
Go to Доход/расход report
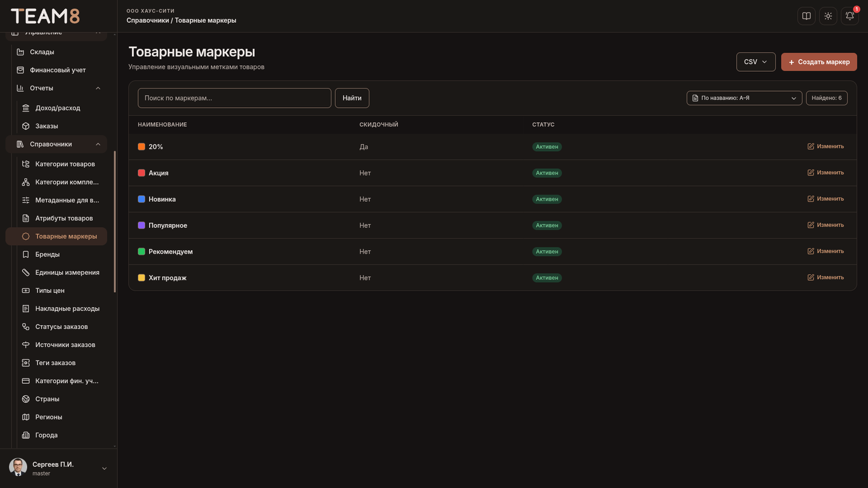(x=59, y=108)
